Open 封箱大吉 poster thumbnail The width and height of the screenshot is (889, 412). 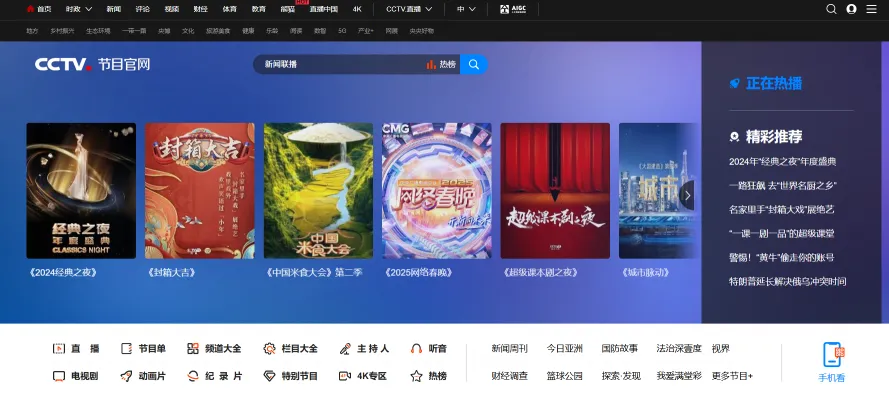[200, 190]
